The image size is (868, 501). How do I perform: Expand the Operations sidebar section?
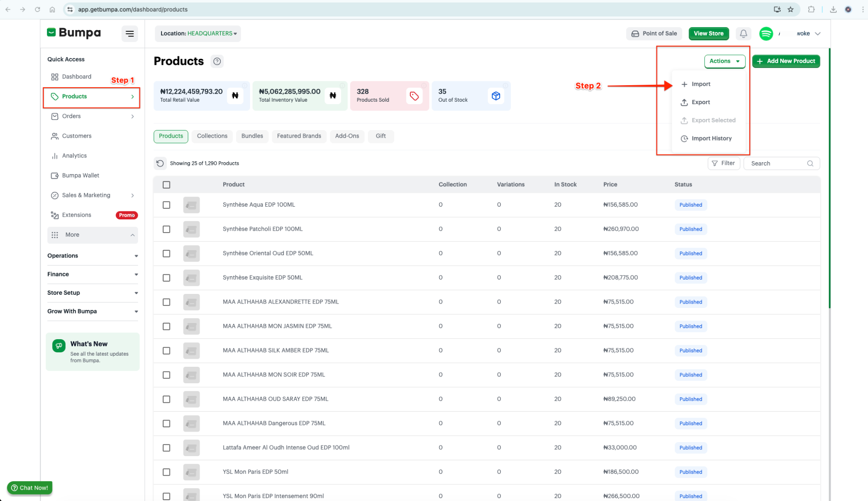(x=92, y=256)
